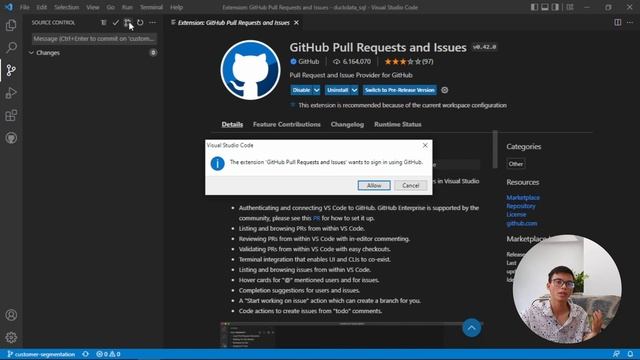Open the Manage gear in activity bar
Viewport: 640px width, 360px height.
11,337
